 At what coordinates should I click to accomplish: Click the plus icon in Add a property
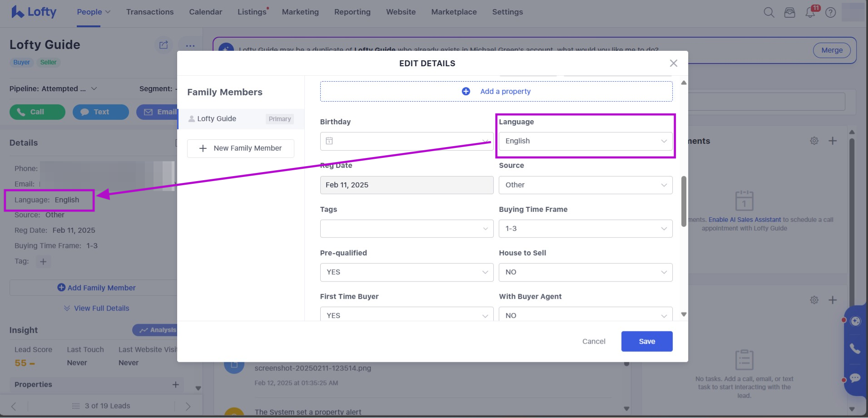click(466, 91)
